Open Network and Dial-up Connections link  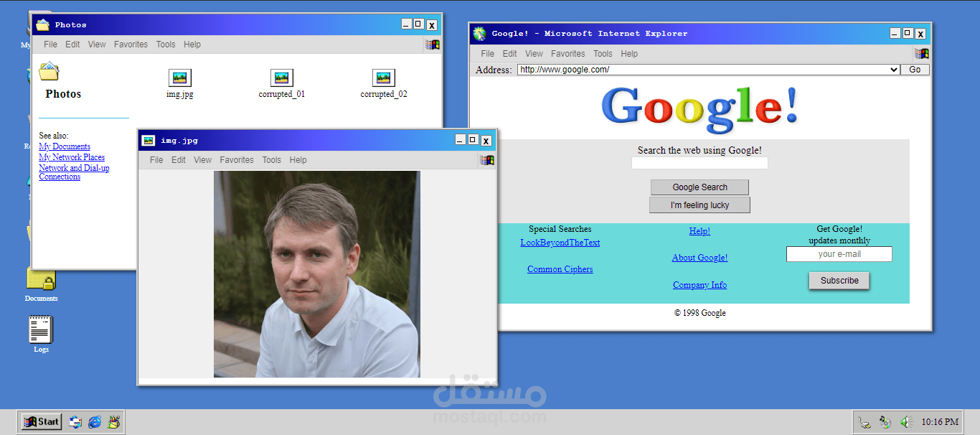(x=74, y=172)
